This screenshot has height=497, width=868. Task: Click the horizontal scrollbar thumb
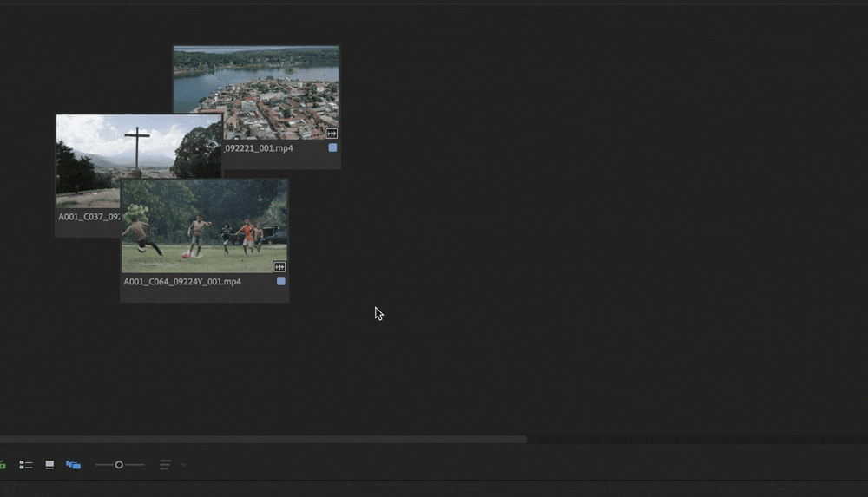260,440
